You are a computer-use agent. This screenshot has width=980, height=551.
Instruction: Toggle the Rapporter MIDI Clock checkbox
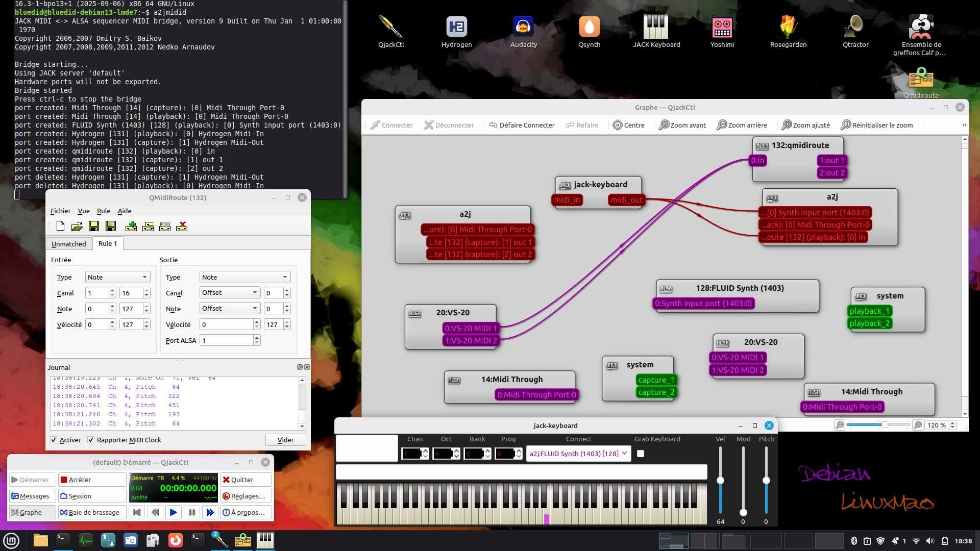90,440
